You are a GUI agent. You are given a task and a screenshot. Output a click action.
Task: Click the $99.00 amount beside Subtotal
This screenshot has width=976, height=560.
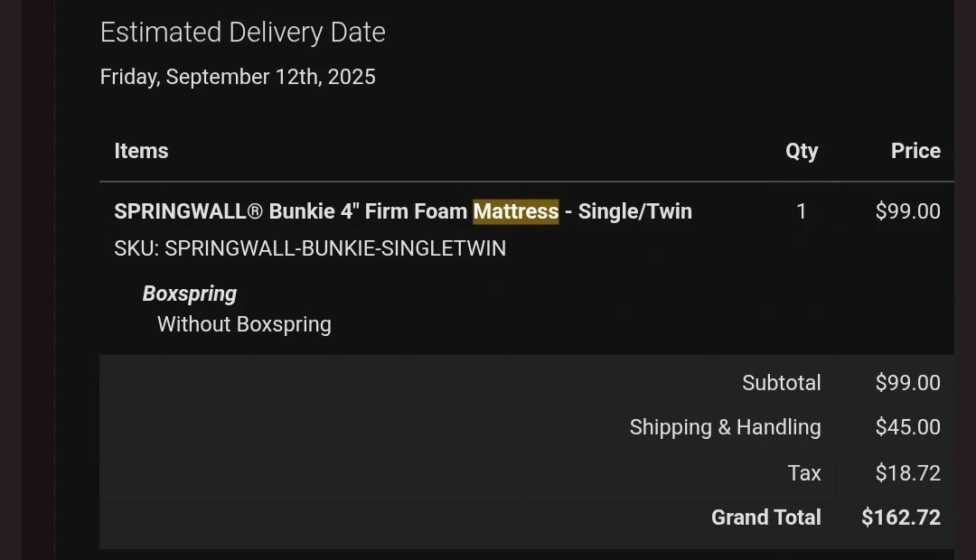pyautogui.click(x=907, y=383)
